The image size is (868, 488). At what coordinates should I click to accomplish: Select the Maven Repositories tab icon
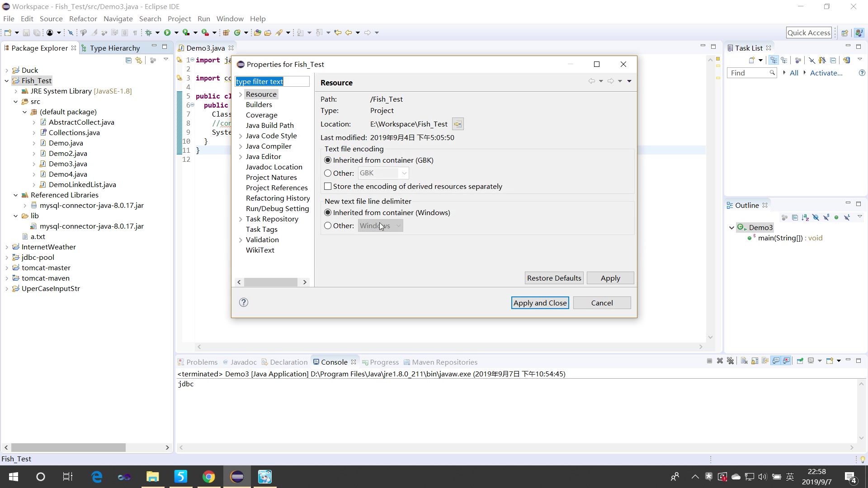tap(406, 361)
